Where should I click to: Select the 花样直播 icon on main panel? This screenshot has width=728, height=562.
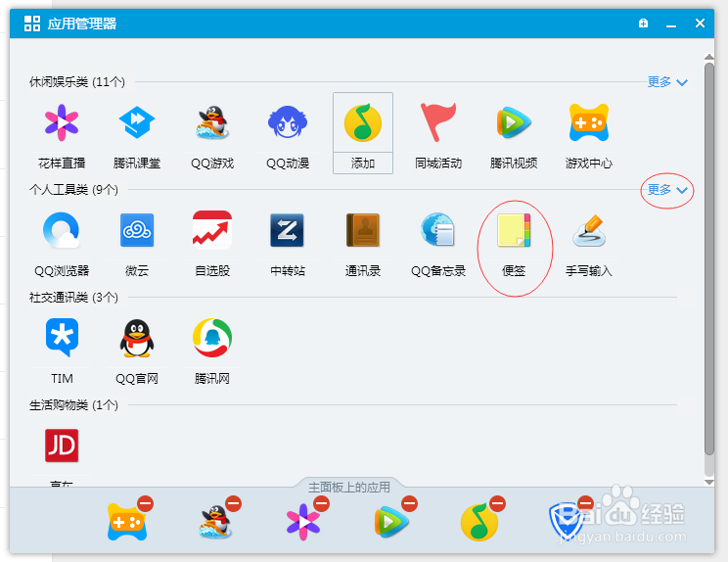[x=303, y=522]
